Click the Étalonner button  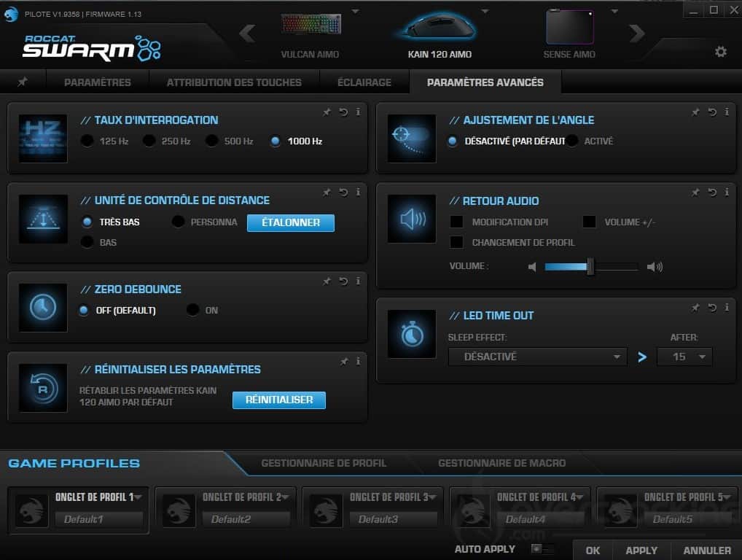pyautogui.click(x=290, y=222)
